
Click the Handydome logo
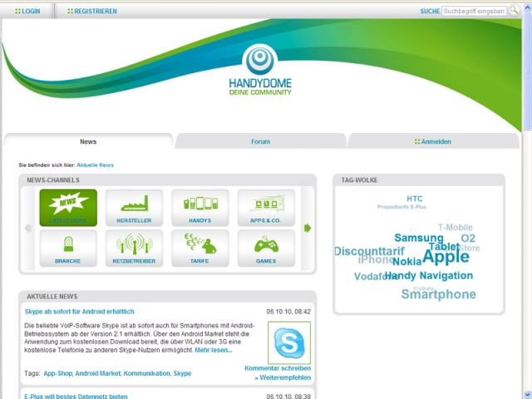click(260, 70)
